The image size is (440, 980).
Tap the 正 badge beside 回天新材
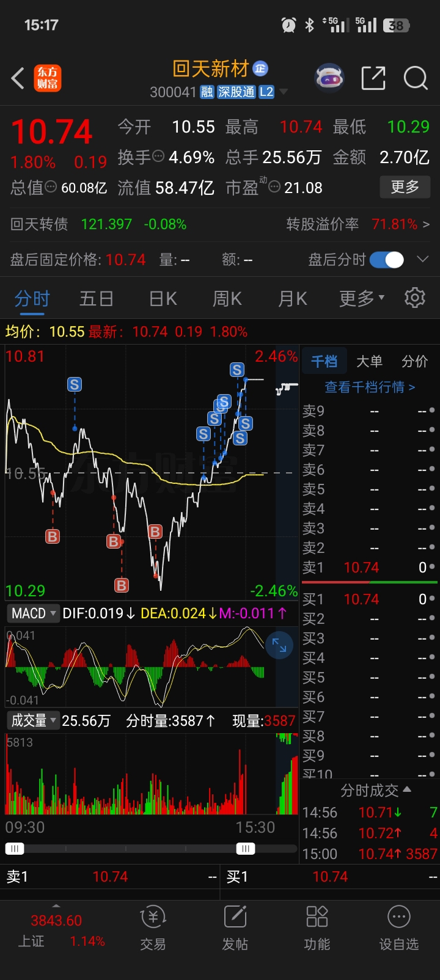(x=260, y=68)
